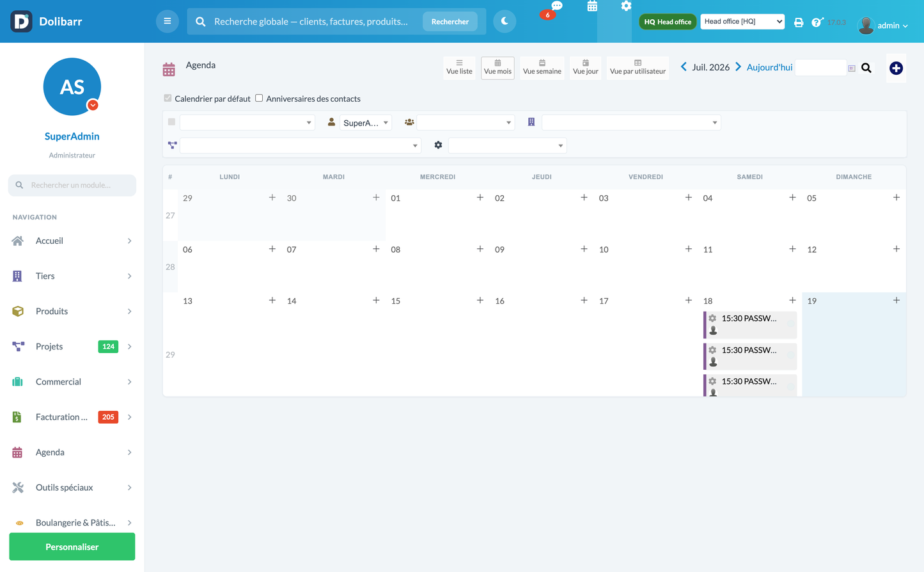Screen dimensions: 924x572
Task: Switch to Vue liste
Action: [x=459, y=67]
